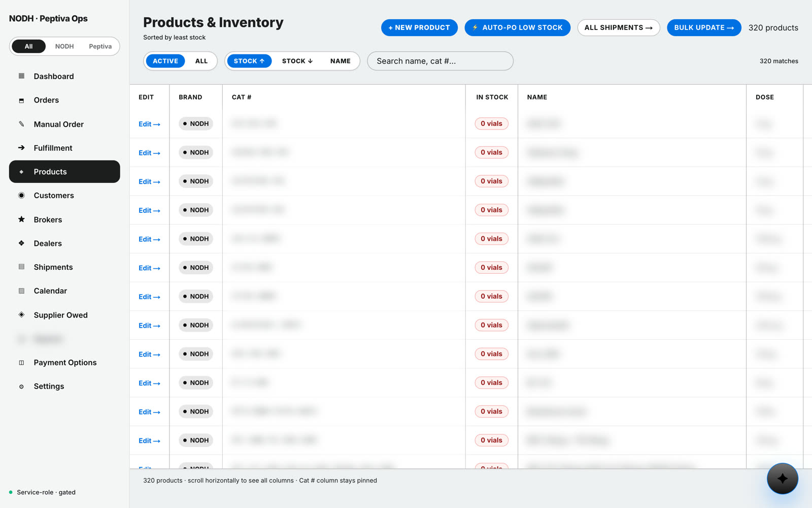Sort products by NAME
Viewport: 812px width, 508px height.
pyautogui.click(x=341, y=61)
